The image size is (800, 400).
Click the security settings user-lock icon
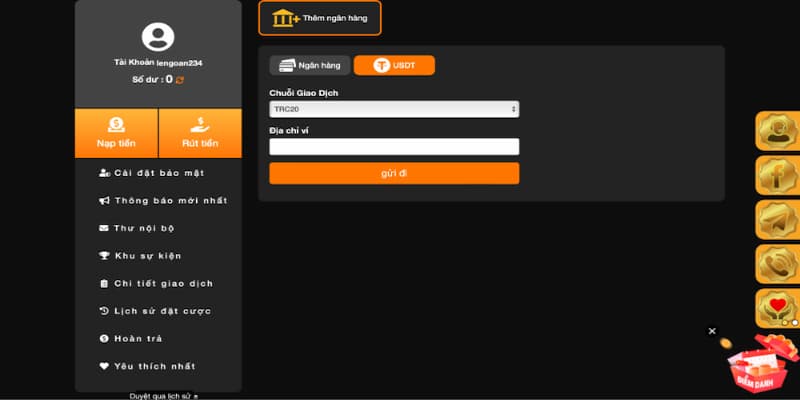click(x=104, y=173)
